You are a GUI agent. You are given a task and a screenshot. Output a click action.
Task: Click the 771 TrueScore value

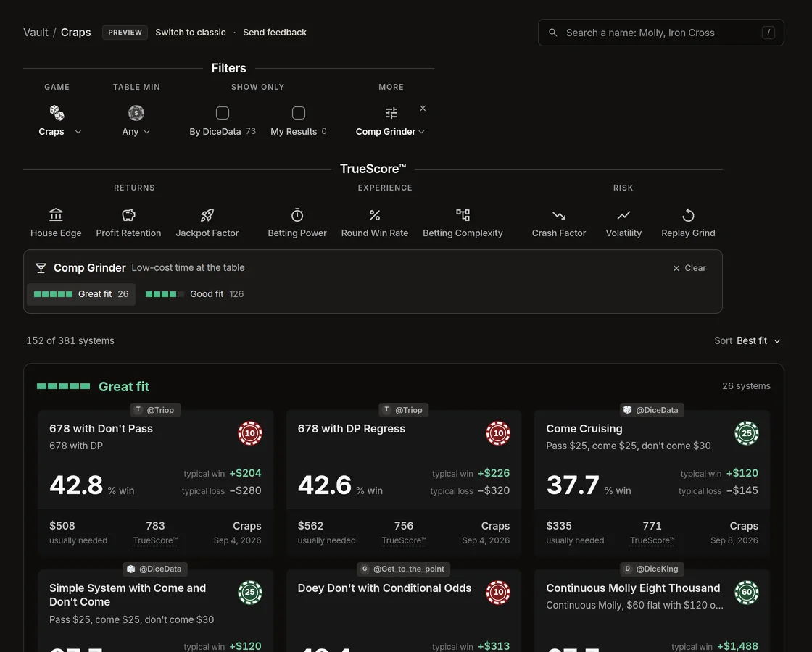point(652,526)
